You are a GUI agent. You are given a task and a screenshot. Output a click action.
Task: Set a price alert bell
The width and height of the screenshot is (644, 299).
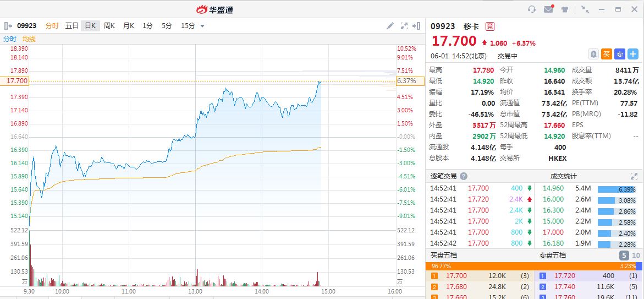point(593,54)
